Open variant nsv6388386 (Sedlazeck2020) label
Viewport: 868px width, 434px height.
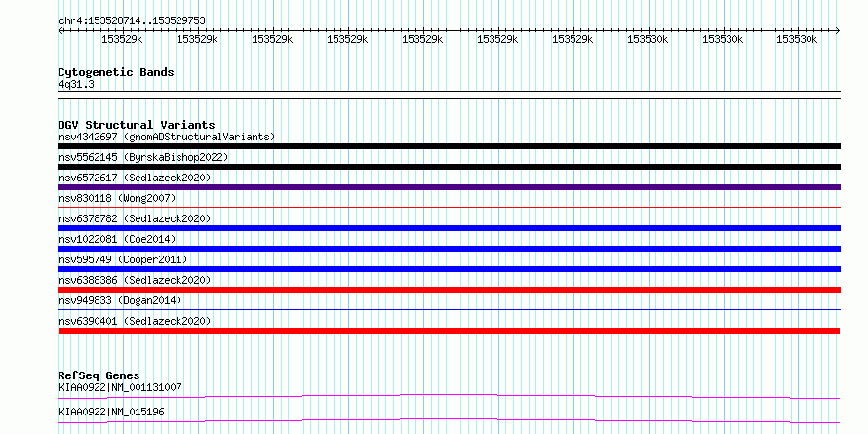pyautogui.click(x=135, y=280)
